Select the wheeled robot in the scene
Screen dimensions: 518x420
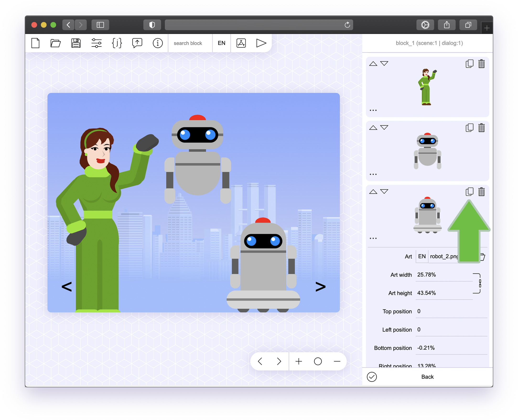(263, 265)
